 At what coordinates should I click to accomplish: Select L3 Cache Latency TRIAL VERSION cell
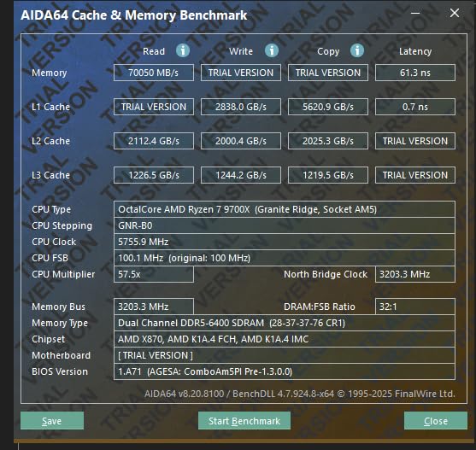[415, 175]
